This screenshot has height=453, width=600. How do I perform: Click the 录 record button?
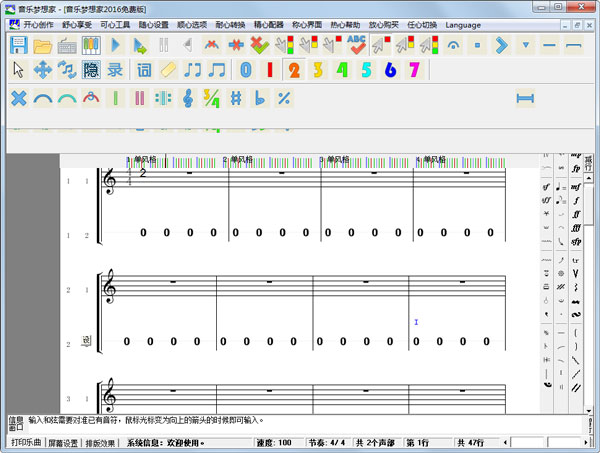coord(115,70)
